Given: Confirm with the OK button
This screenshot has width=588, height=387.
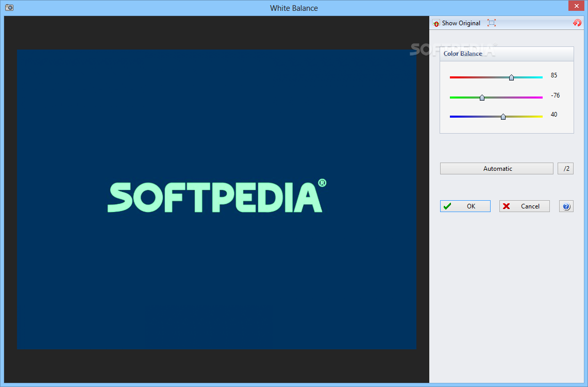Looking at the screenshot, I should pos(465,206).
